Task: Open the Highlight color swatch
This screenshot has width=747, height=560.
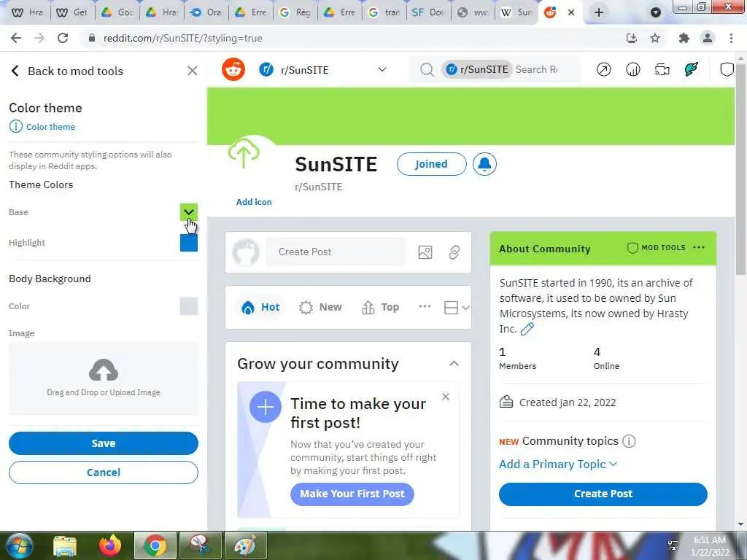Action: pyautogui.click(x=189, y=243)
